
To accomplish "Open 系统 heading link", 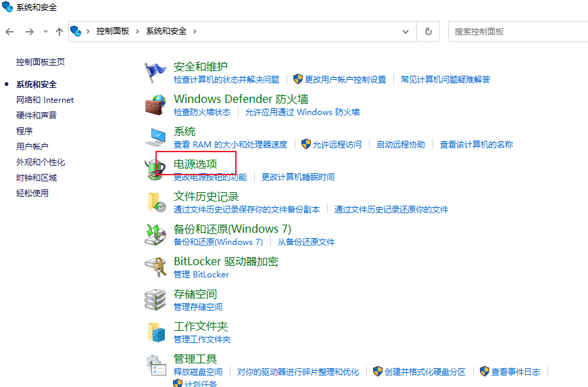I will point(185,132).
